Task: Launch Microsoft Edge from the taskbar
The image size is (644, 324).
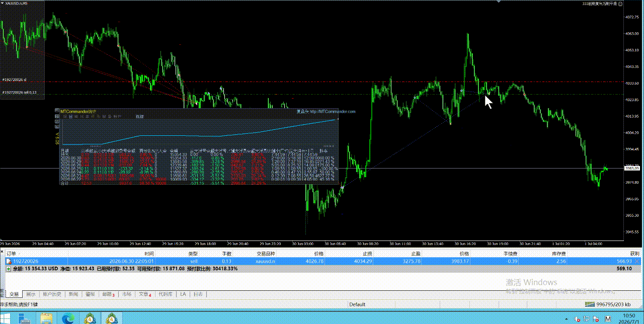Action: (x=67, y=318)
